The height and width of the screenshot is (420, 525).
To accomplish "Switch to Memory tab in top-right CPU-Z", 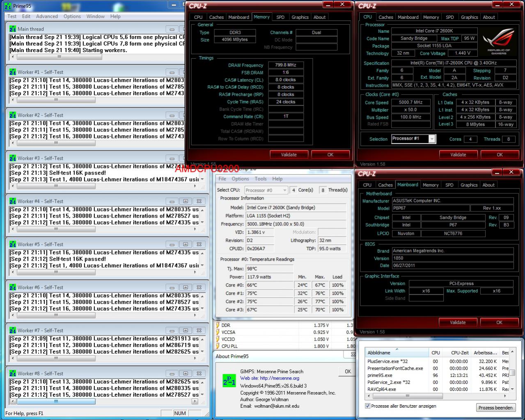I will (x=431, y=17).
